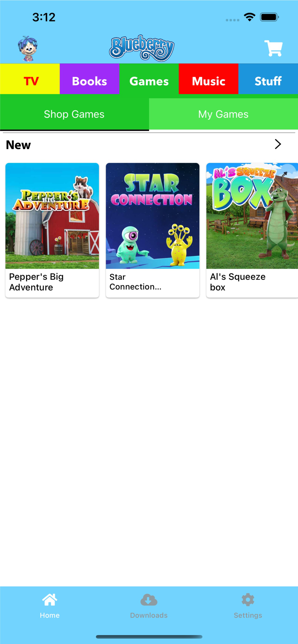This screenshot has width=298, height=644.
Task: Select the Shop Games tab
Action: pos(74,114)
